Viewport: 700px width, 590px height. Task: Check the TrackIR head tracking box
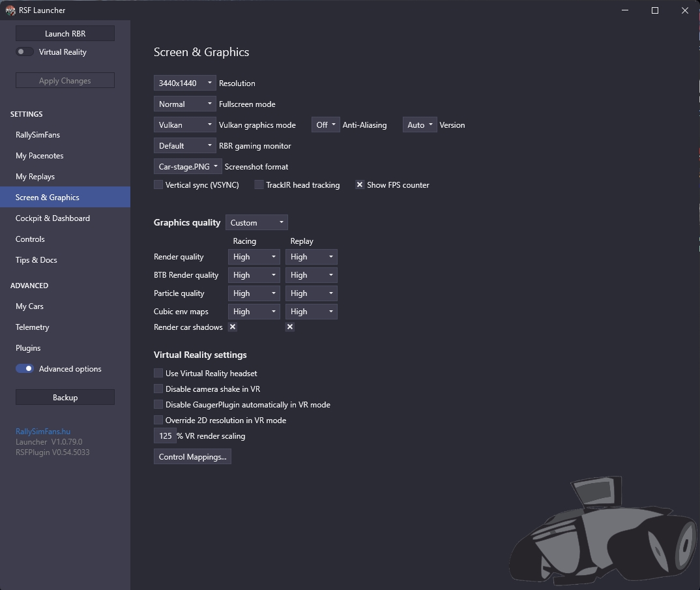click(259, 185)
